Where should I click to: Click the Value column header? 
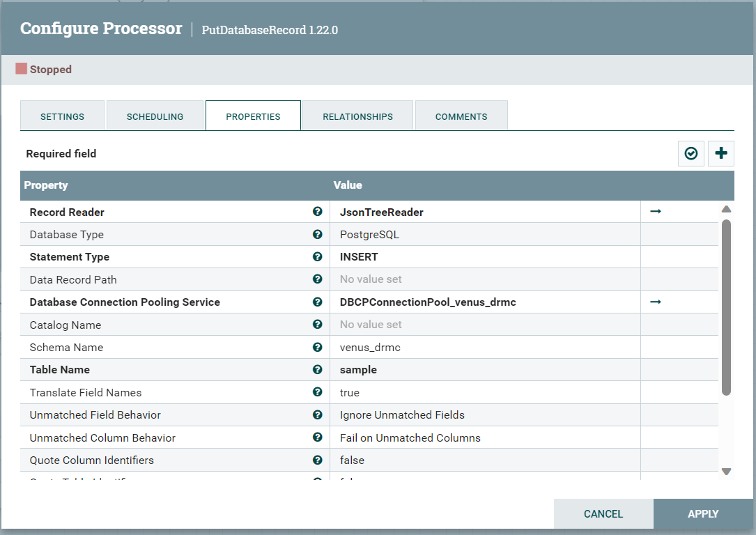tap(348, 185)
